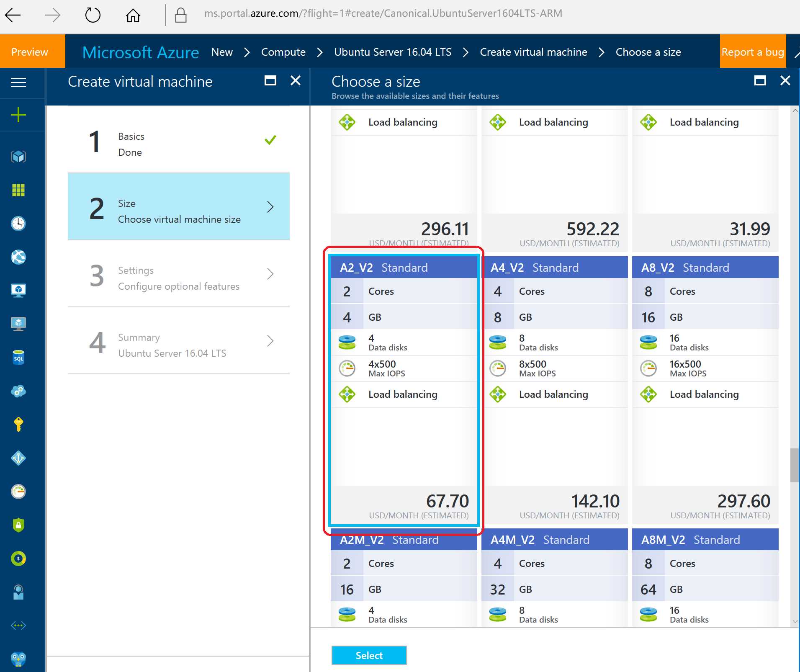
Task: Close the Choose a size blade
Action: coord(785,80)
